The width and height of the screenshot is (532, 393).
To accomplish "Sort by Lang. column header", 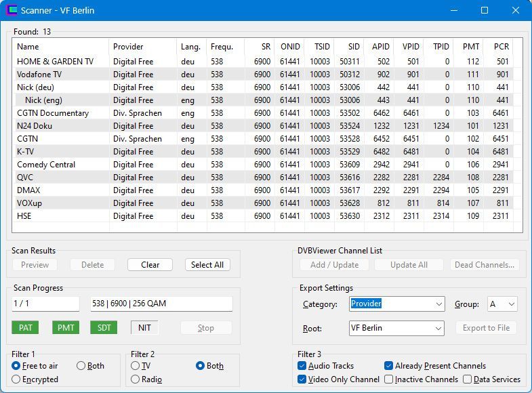I will [x=192, y=47].
